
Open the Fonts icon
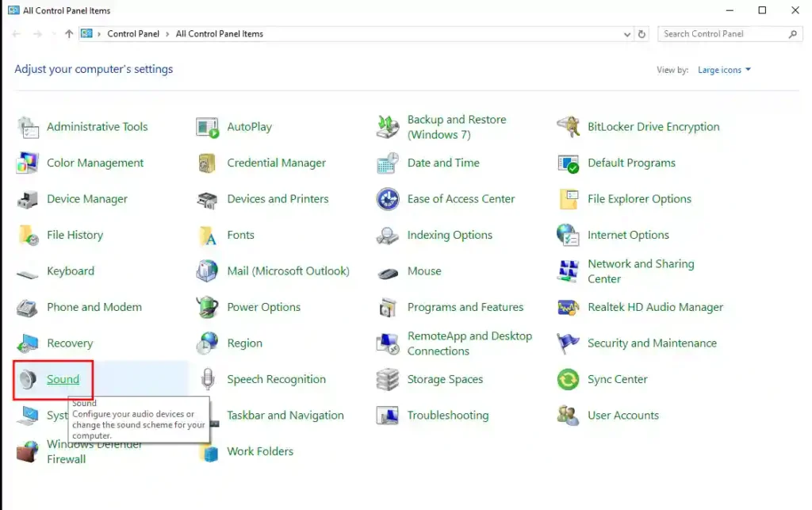pyautogui.click(x=209, y=236)
